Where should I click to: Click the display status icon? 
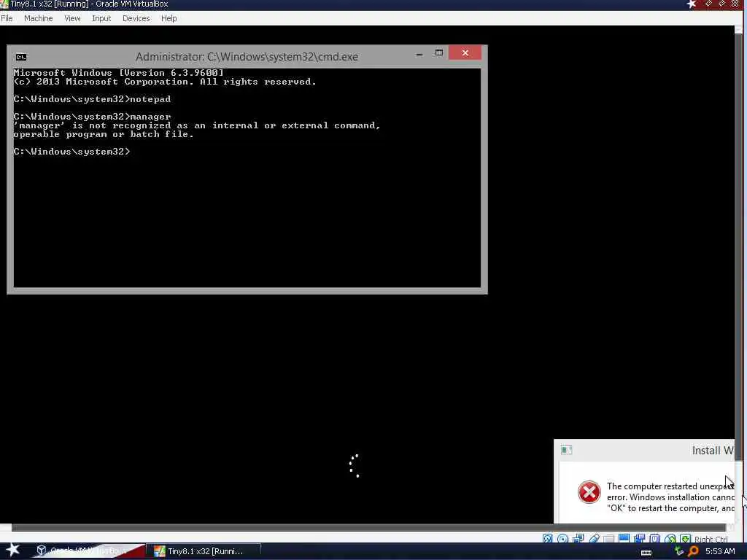[x=624, y=539]
